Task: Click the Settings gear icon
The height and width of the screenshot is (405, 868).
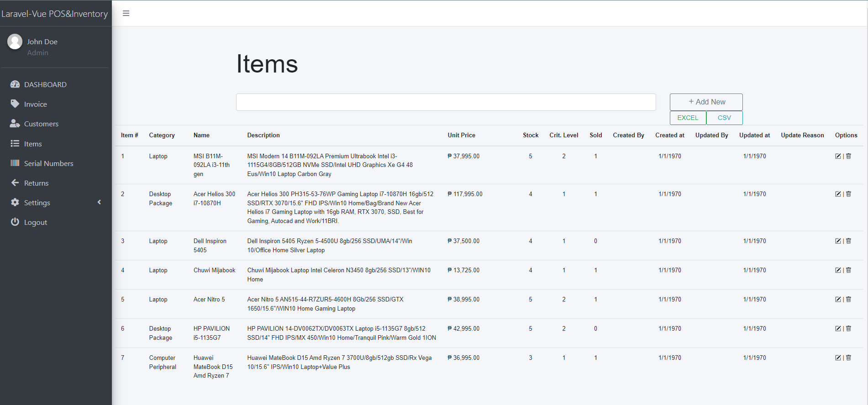Action: tap(15, 202)
